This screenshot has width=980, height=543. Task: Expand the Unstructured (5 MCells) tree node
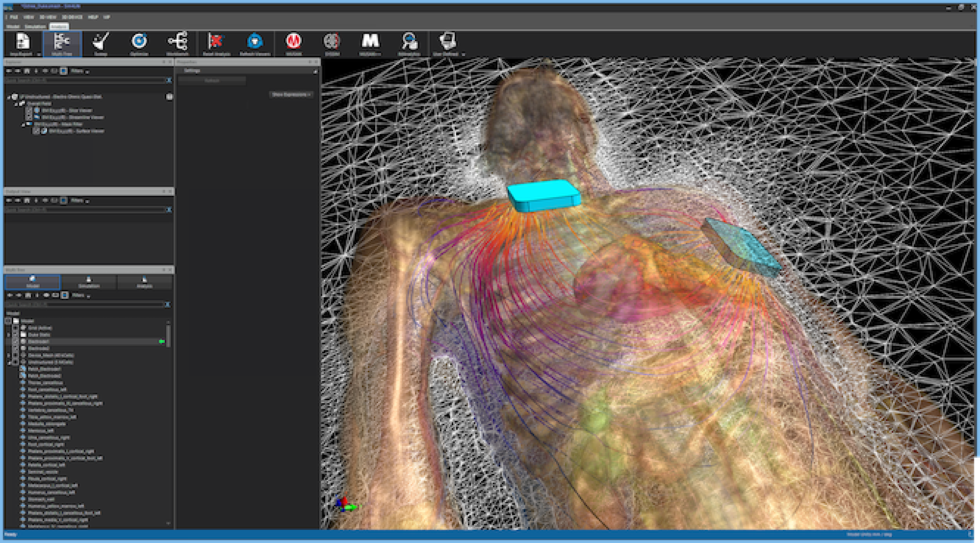9,362
